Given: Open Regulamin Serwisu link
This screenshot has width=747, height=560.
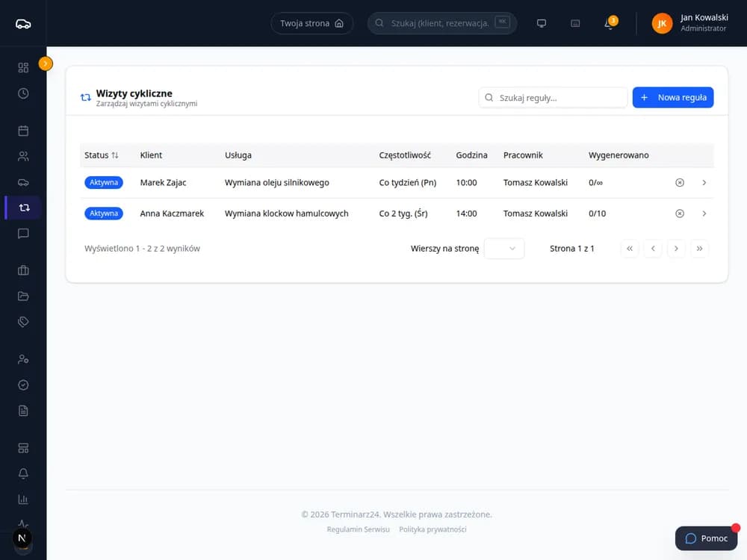Looking at the screenshot, I should [359, 529].
